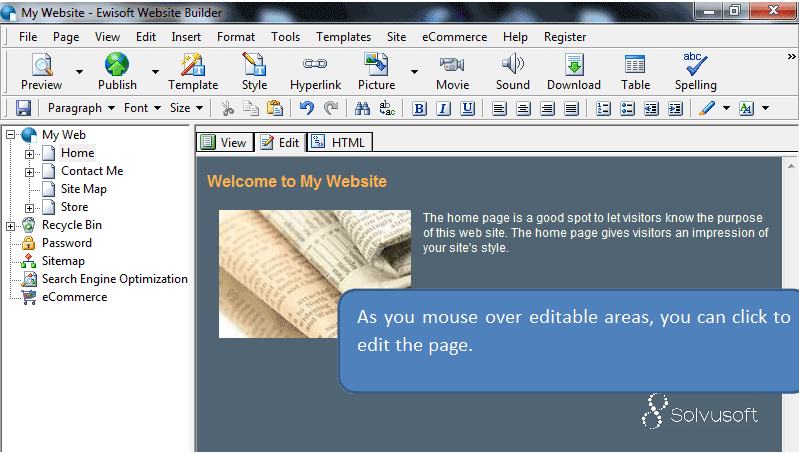Open the Templates menu

click(343, 37)
